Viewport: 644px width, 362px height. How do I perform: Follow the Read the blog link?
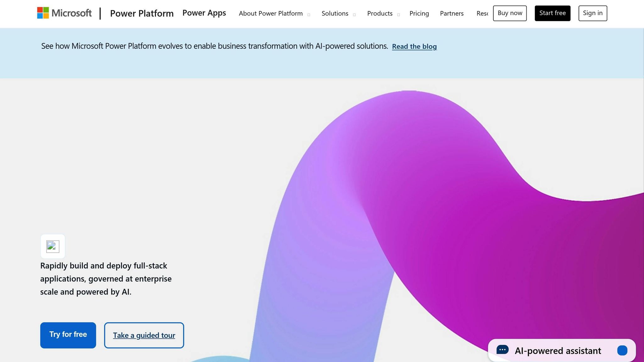pyautogui.click(x=414, y=46)
